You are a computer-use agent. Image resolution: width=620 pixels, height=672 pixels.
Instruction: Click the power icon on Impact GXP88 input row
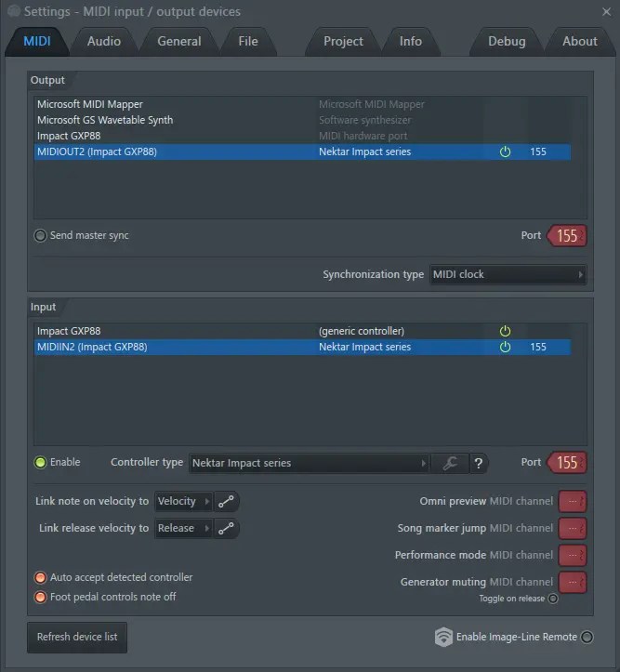pos(505,331)
